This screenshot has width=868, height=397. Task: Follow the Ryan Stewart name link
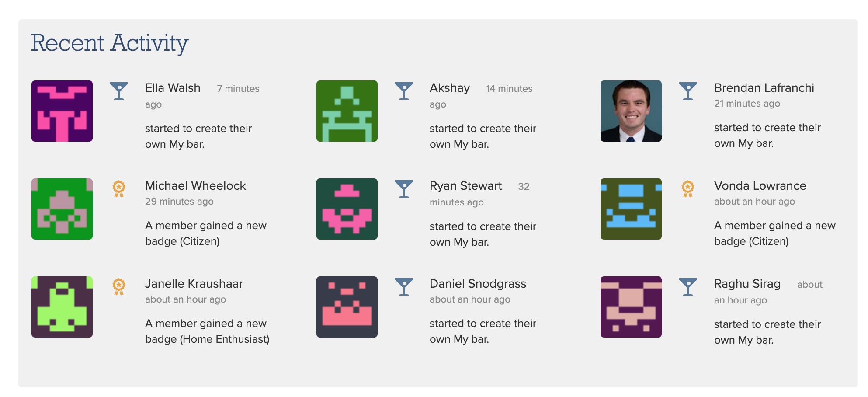tap(465, 186)
